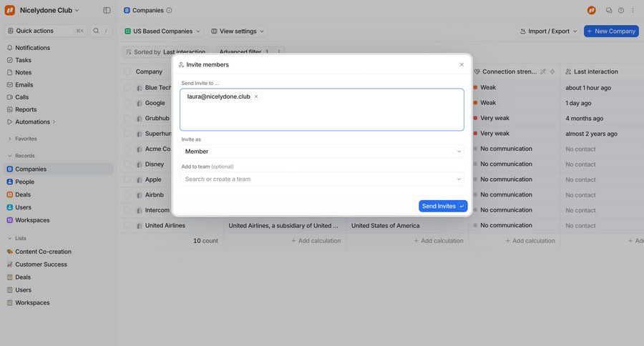Open the Invite as Member dropdown
The image size is (644, 346).
coord(322,152)
